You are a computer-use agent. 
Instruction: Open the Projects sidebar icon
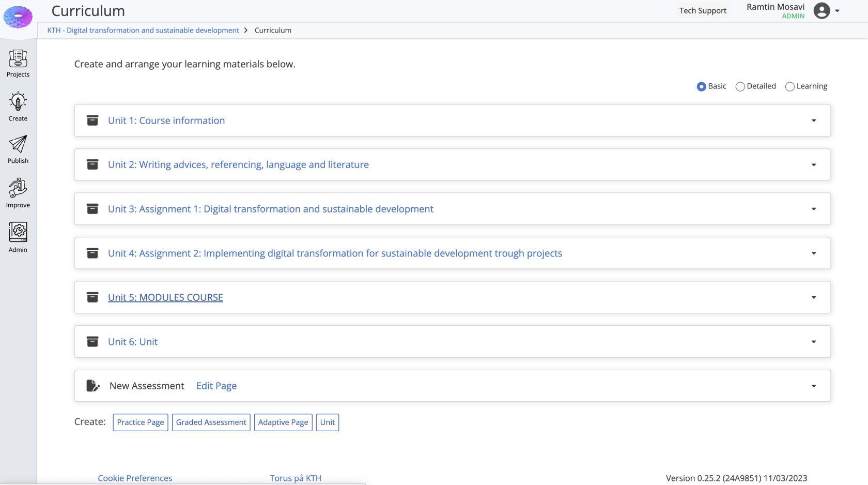(x=18, y=59)
